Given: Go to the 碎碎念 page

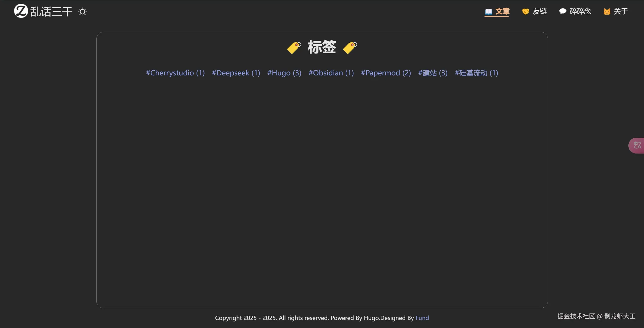Looking at the screenshot, I should pos(580,11).
